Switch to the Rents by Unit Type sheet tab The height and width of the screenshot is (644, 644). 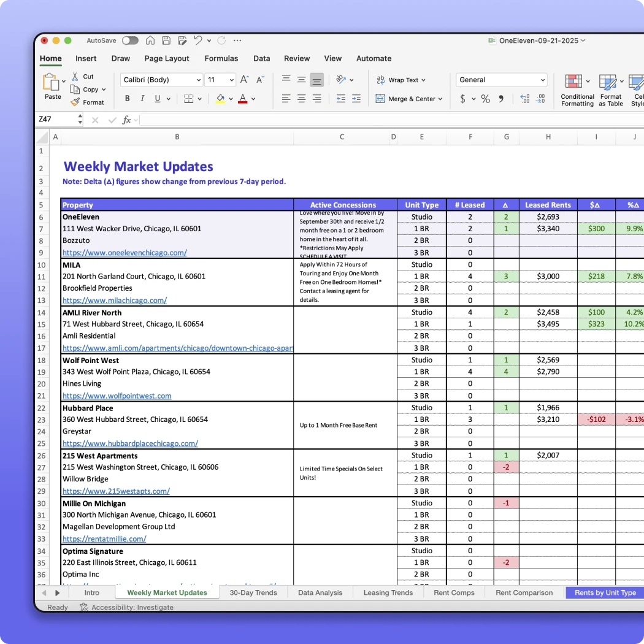pos(605,592)
